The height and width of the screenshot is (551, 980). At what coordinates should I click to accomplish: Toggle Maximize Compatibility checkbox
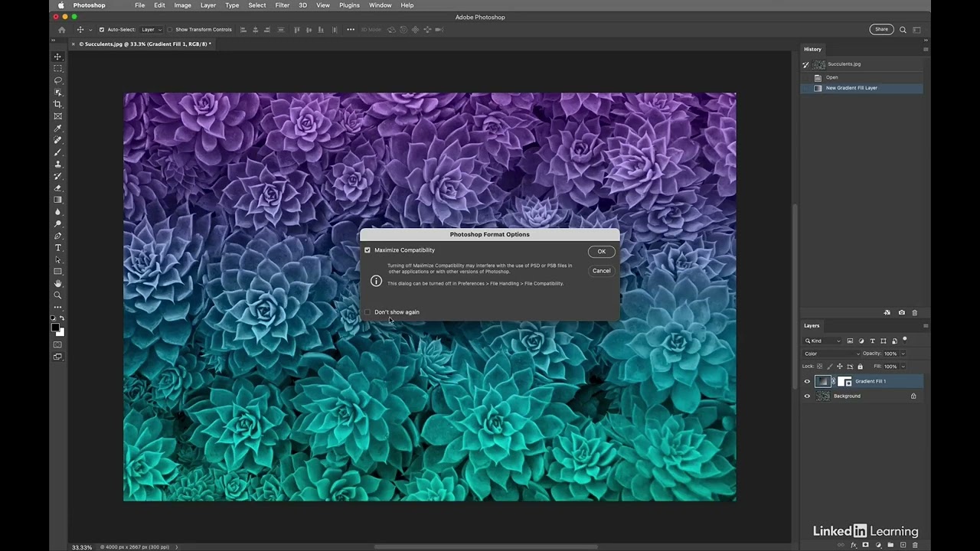[367, 250]
